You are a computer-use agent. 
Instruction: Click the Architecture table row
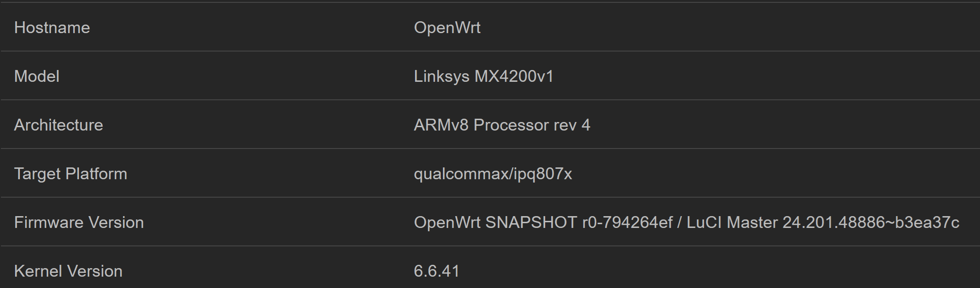pyautogui.click(x=490, y=124)
